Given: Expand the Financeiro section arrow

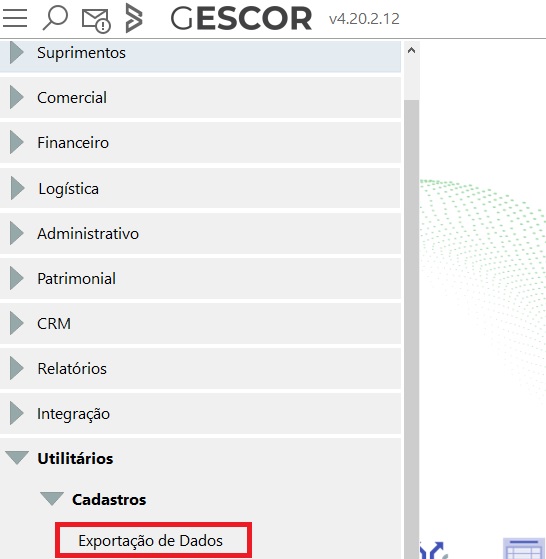Looking at the screenshot, I should pos(16,142).
